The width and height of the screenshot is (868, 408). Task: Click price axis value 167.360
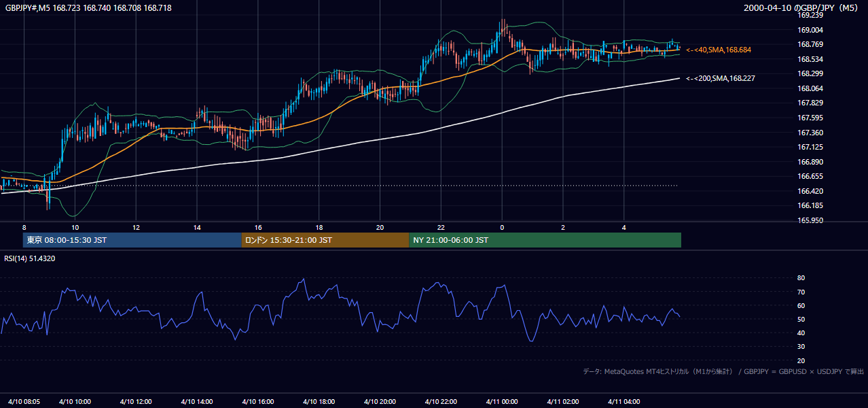(810, 133)
